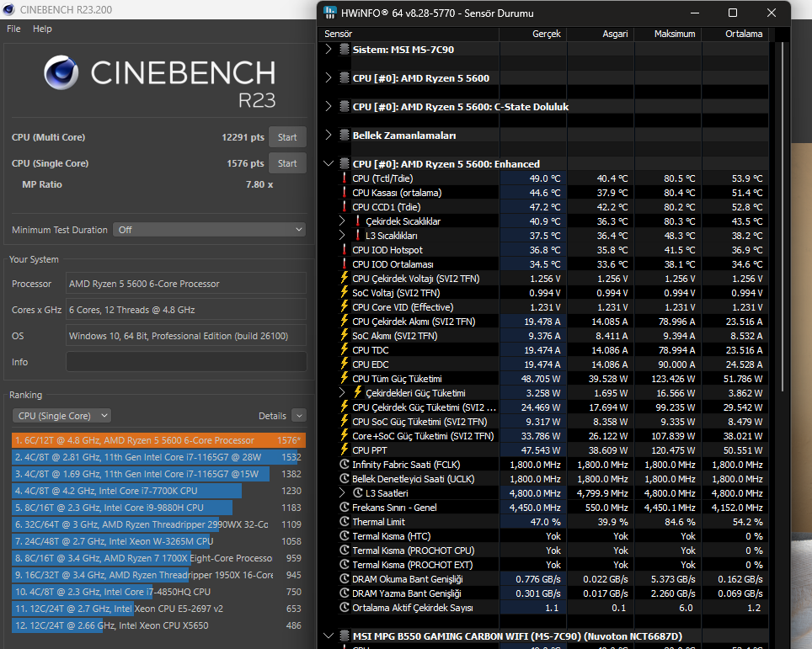Click the Cinebench title bar icon
Viewport: 812px width, 649px height.
[8, 9]
